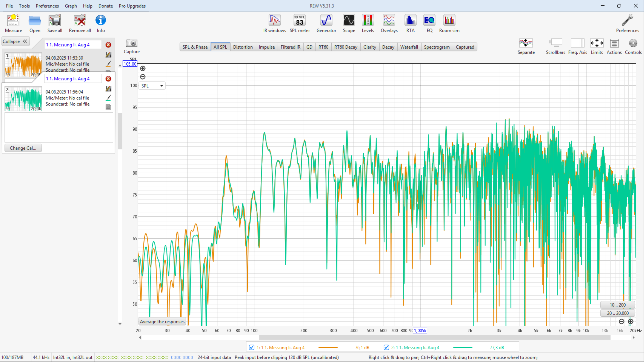Screen dimensions: 644x362
Task: Click the Donate menu item
Action: tap(105, 6)
